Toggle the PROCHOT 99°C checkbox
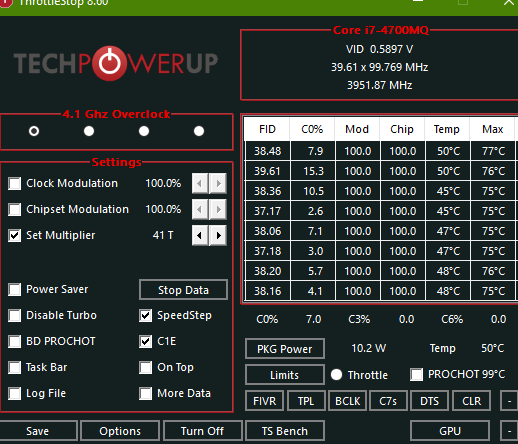518x444 pixels. point(417,374)
